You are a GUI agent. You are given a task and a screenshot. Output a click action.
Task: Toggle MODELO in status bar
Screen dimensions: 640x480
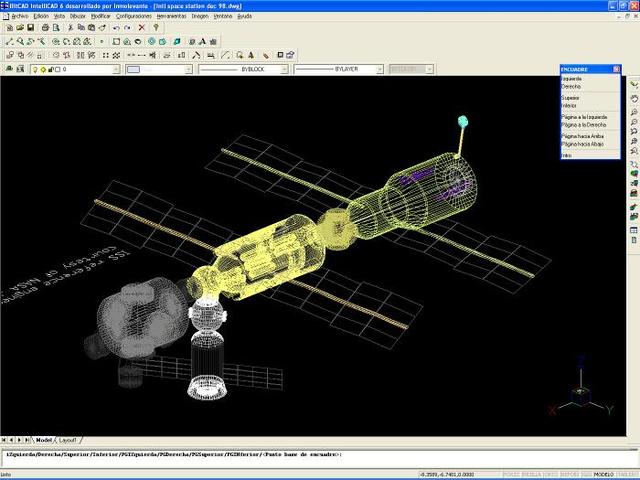click(x=604, y=474)
